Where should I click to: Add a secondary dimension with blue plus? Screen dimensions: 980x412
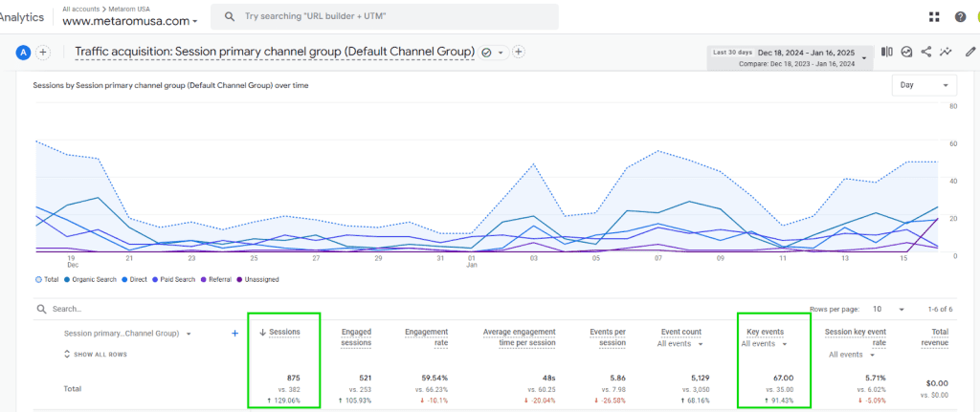(x=235, y=334)
